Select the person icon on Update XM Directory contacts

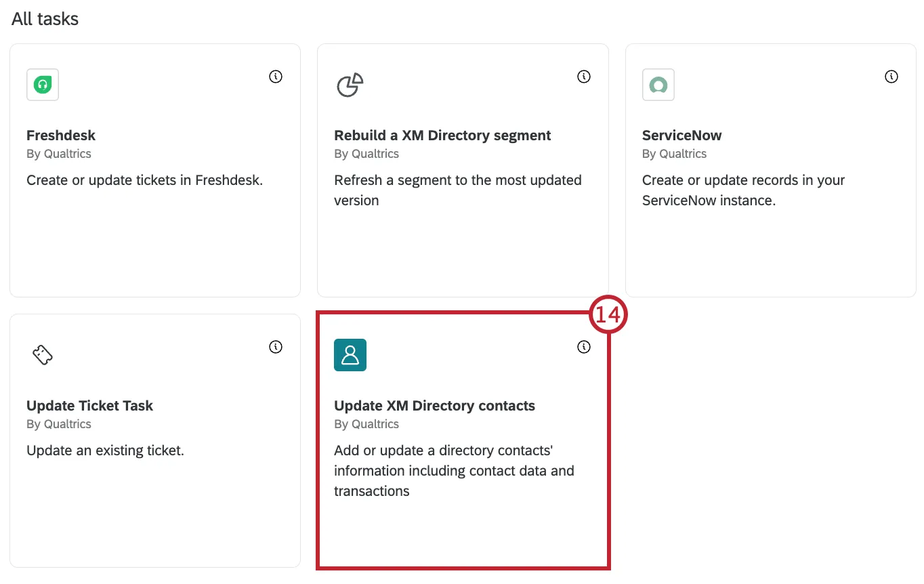click(350, 354)
